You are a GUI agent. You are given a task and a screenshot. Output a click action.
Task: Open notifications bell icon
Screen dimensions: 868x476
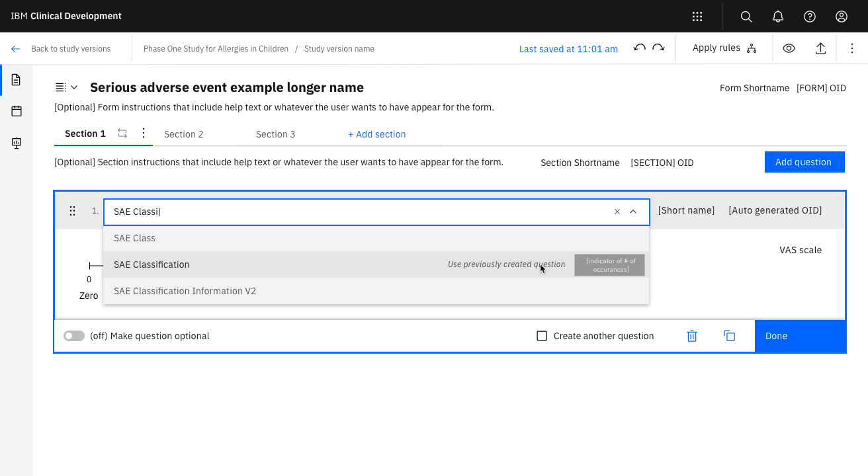778,17
